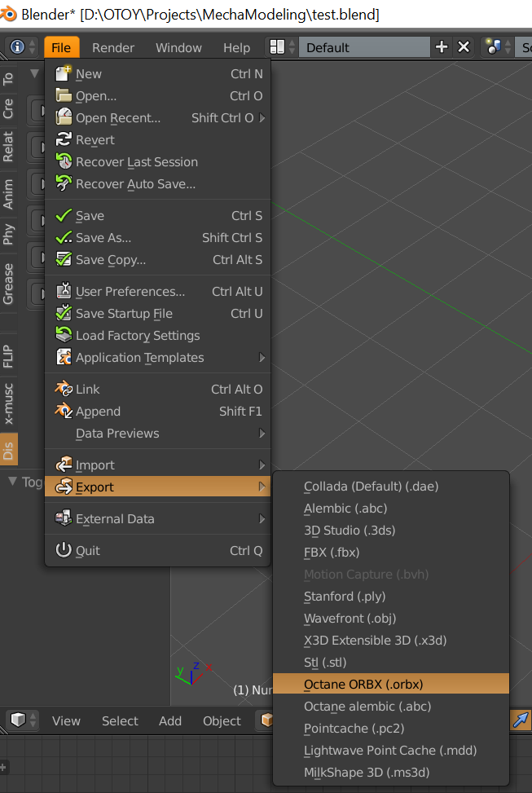This screenshot has height=793, width=532.
Task: Open the Help menu
Action: tap(236, 47)
